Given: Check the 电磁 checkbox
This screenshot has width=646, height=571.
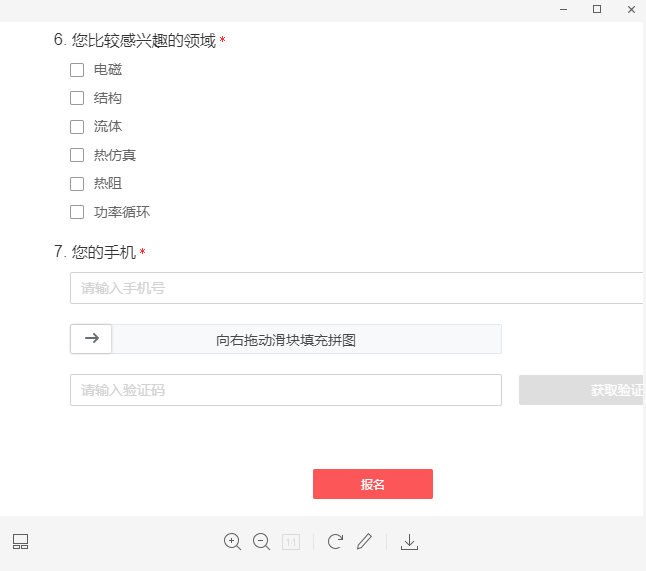Looking at the screenshot, I should click(x=77, y=70).
